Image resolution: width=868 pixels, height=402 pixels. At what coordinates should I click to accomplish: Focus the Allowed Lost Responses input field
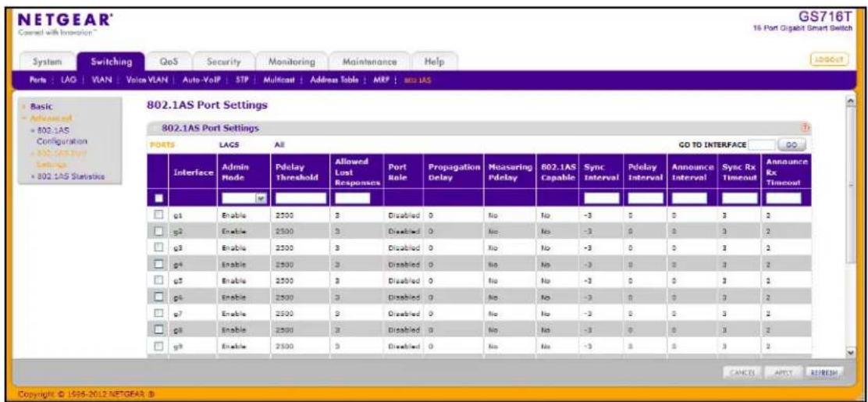(352, 197)
